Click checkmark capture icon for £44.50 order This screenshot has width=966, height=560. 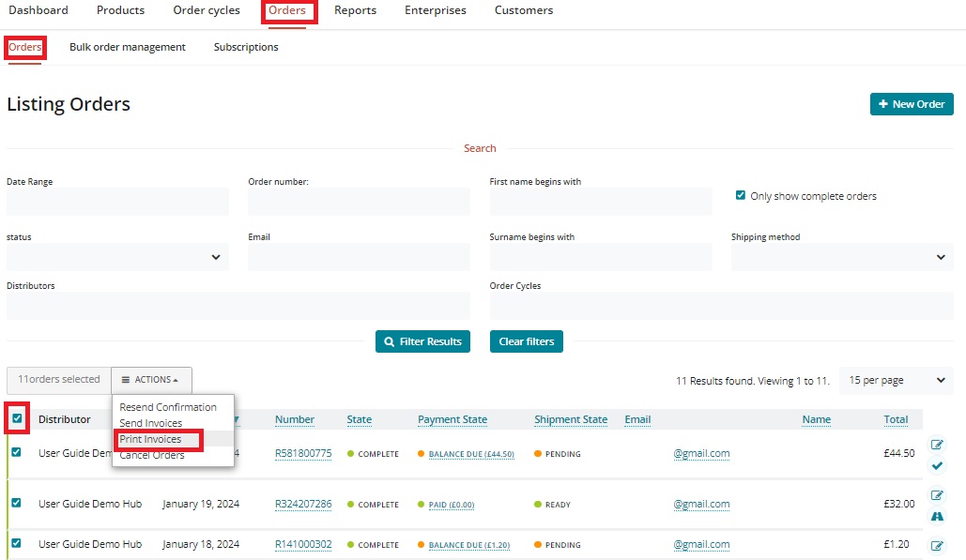tap(937, 465)
